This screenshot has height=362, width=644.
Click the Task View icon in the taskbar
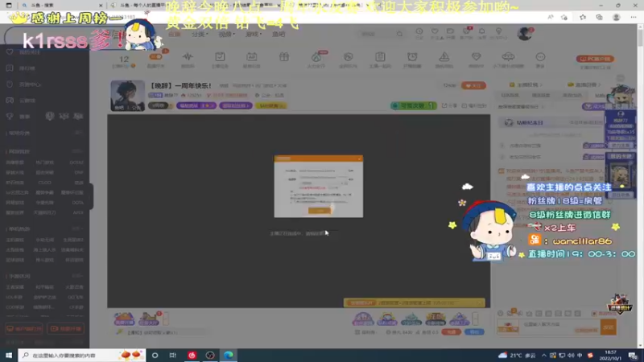tap(173, 355)
